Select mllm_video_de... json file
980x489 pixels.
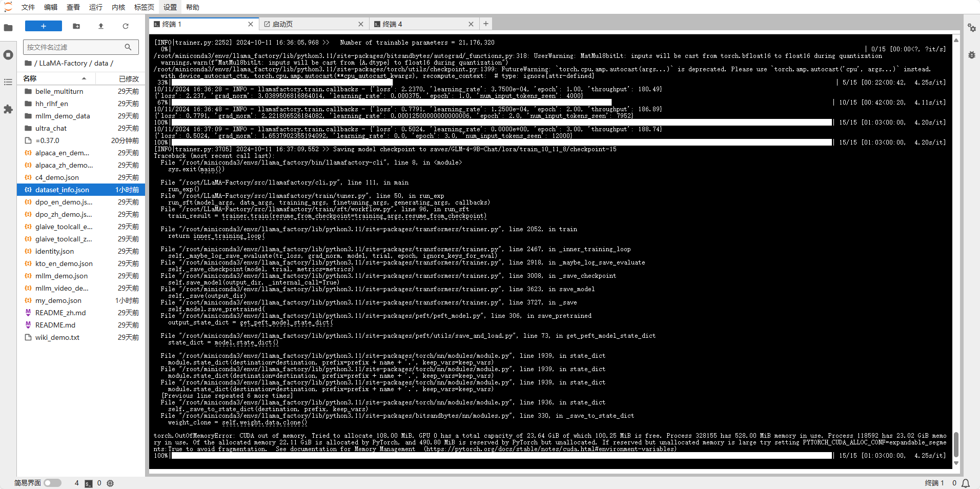[x=81, y=288]
